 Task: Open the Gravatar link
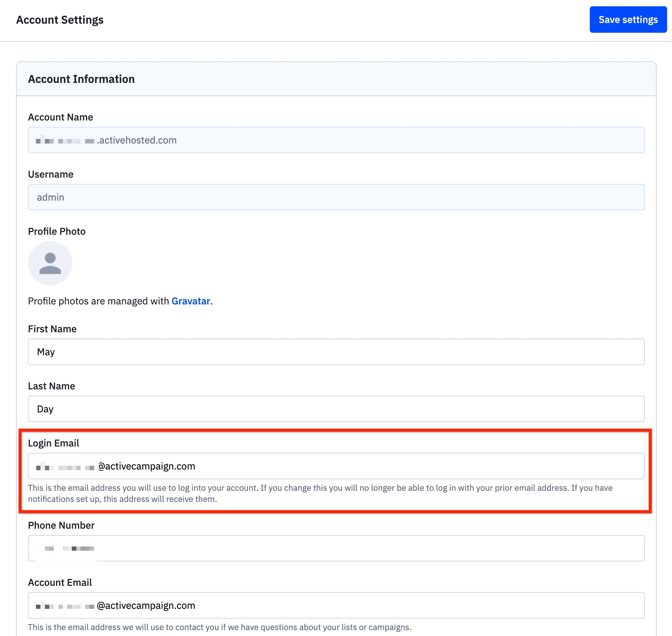coord(191,301)
